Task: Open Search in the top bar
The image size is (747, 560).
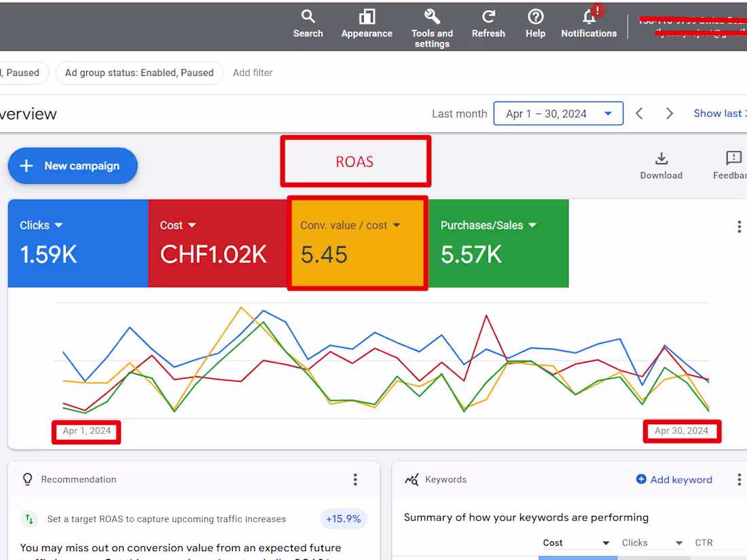Action: (x=308, y=24)
